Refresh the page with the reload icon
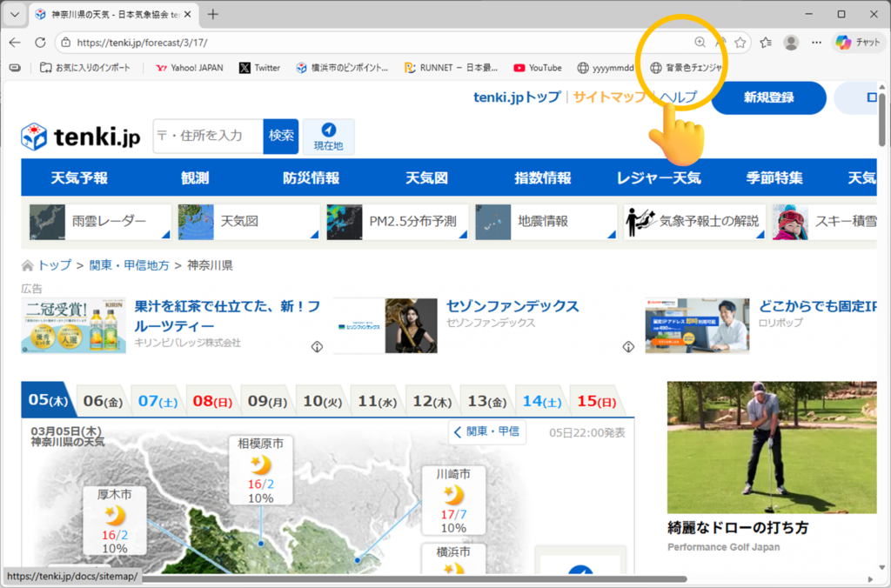Viewport: 891px width, 588px height. point(40,42)
